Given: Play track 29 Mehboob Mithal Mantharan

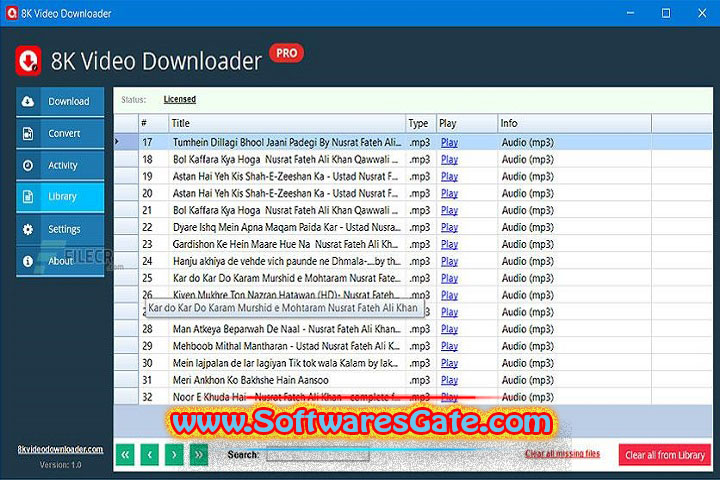Looking at the screenshot, I should tap(449, 346).
